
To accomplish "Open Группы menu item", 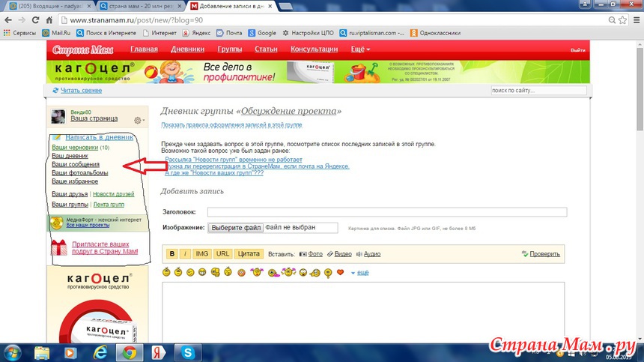I will (x=230, y=49).
